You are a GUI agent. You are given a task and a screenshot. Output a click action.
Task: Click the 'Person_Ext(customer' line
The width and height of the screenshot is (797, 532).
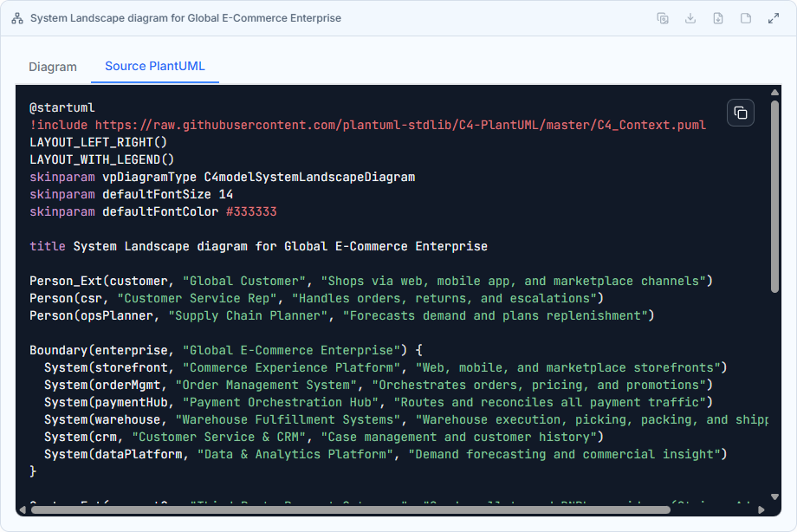pos(371,281)
